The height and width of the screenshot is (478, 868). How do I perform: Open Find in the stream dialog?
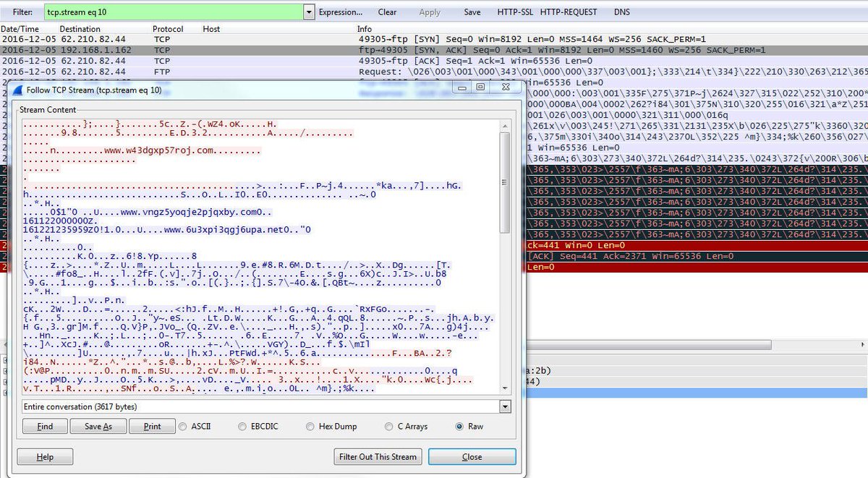[44, 427]
